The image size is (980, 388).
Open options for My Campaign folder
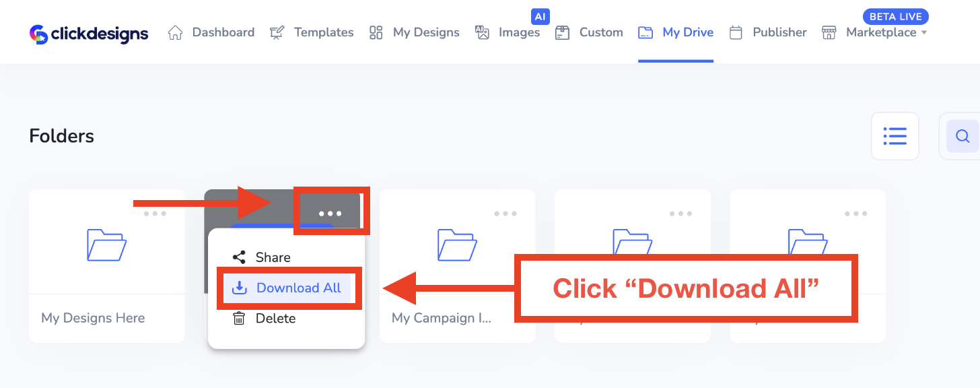505,214
